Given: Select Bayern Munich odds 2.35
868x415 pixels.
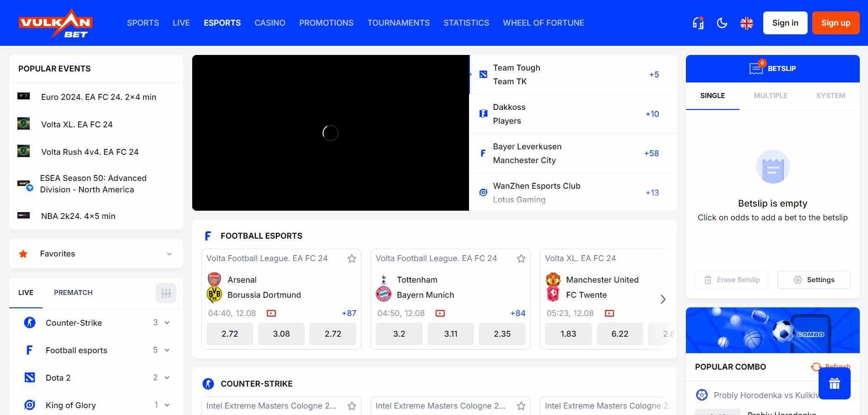Looking at the screenshot, I should pyautogui.click(x=502, y=334).
